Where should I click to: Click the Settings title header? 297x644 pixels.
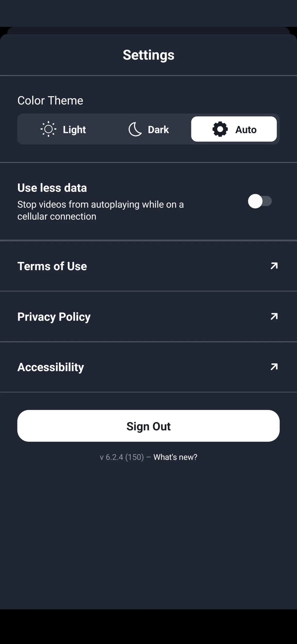(x=148, y=55)
